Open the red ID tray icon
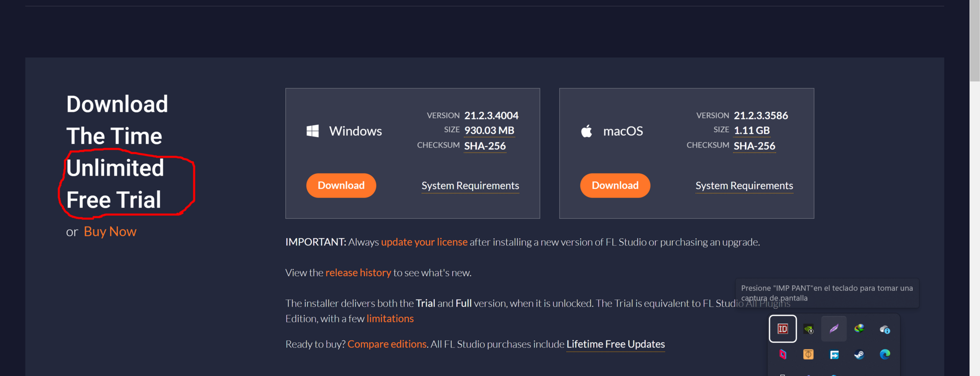This screenshot has width=980, height=376. click(782, 329)
